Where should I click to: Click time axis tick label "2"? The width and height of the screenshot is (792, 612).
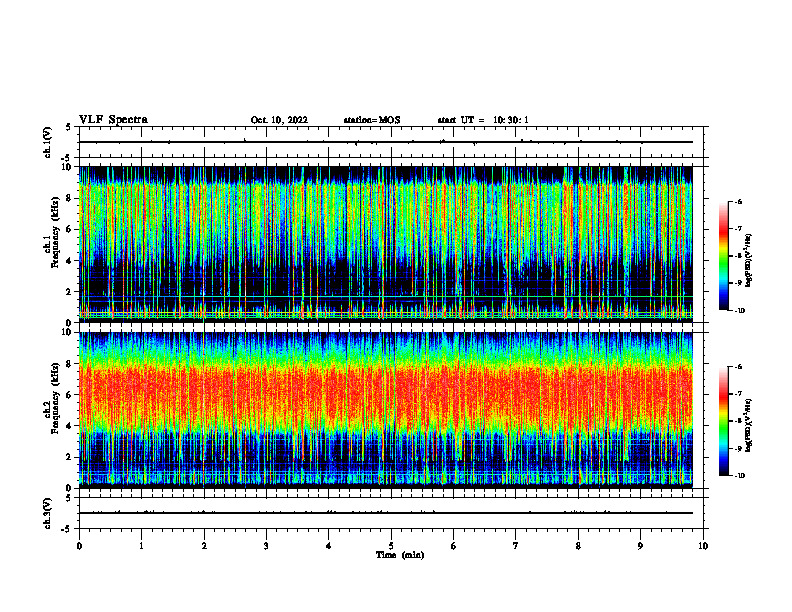(204, 546)
